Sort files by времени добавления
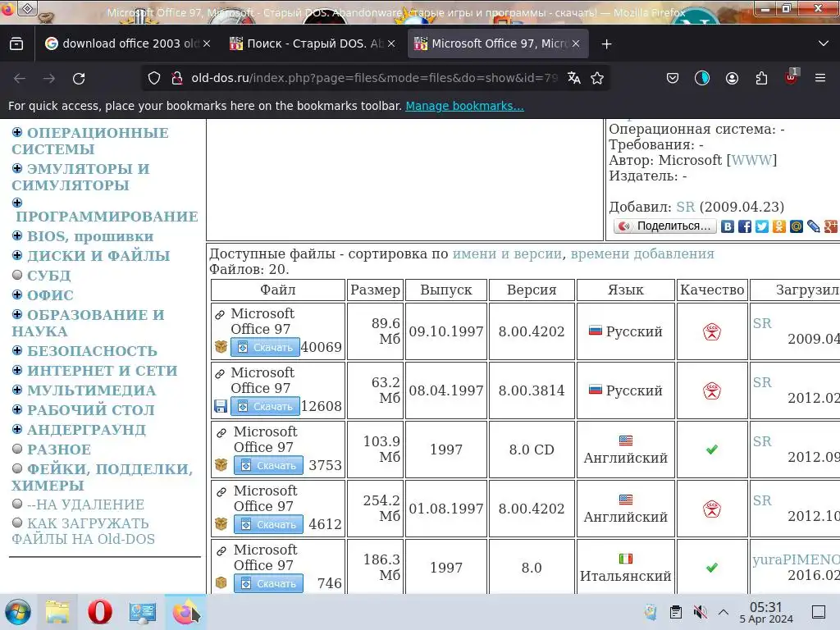 click(642, 254)
